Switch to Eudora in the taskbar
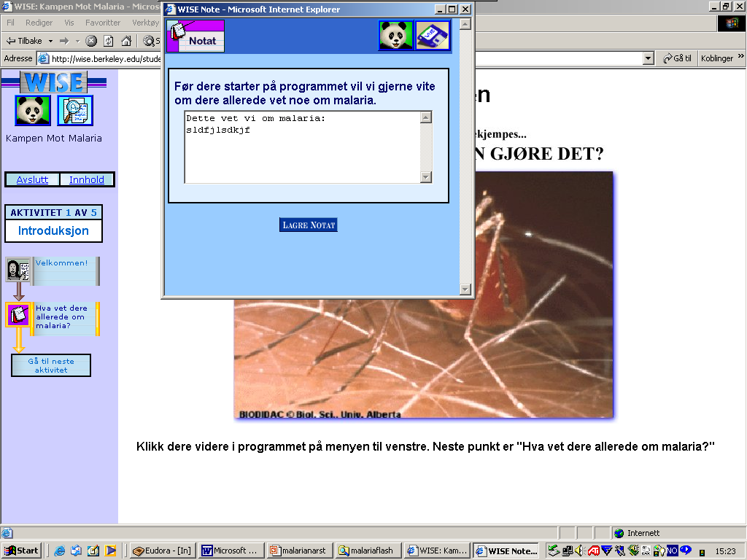This screenshot has height=560, width=747. coord(162,551)
